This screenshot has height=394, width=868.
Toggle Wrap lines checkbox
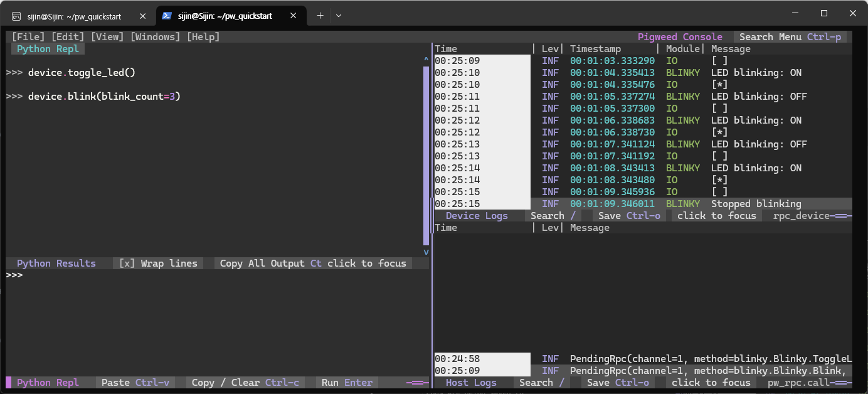click(158, 264)
